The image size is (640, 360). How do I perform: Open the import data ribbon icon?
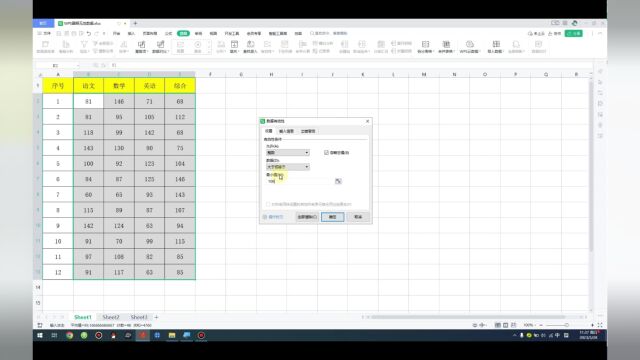tap(496, 47)
